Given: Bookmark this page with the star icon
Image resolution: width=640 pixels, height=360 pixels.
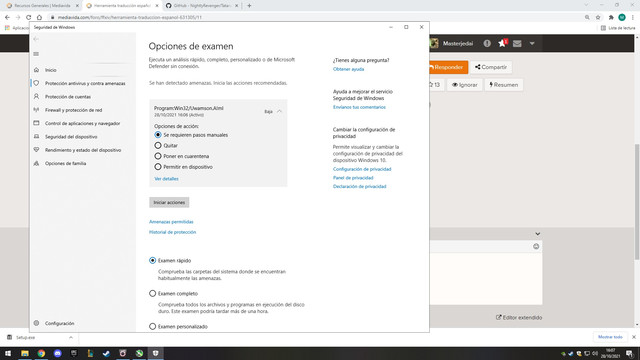Looking at the screenshot, I should pos(598,17).
